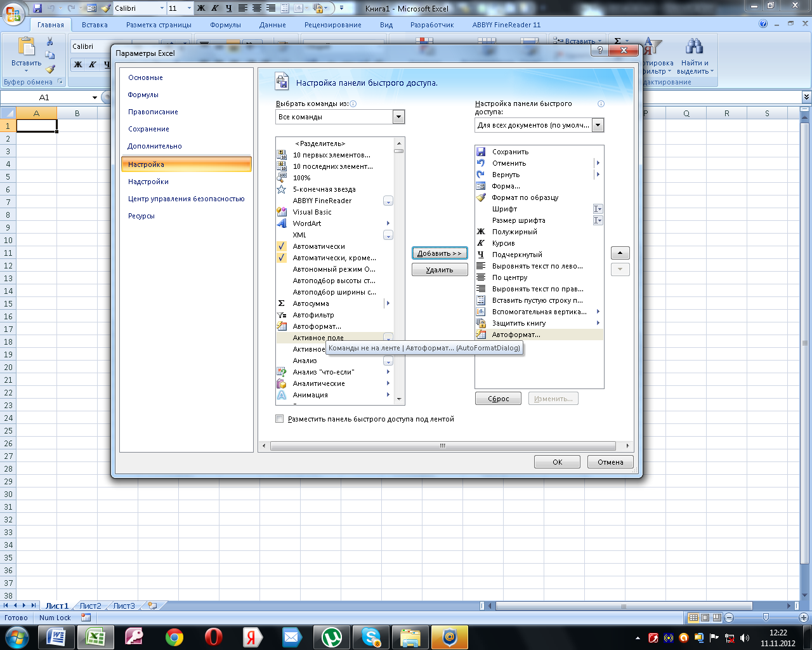Enable placing Quick Access Toolbar below ribbon

[x=280, y=419]
